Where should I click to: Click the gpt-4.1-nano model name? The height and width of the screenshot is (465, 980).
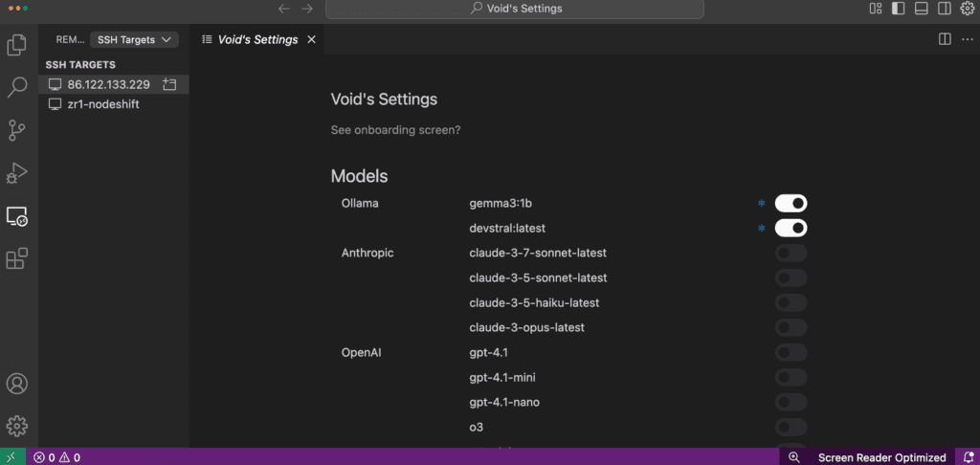click(504, 402)
